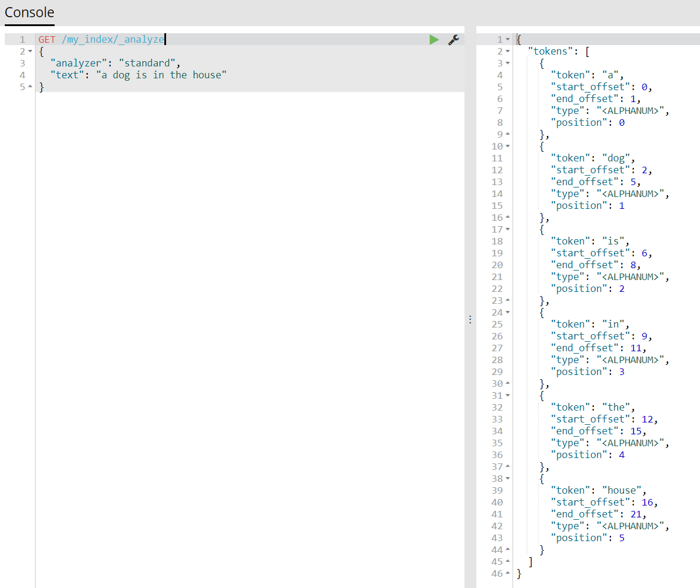This screenshot has width=700, height=588.
Task: Click position value 5 in response
Action: (622, 538)
